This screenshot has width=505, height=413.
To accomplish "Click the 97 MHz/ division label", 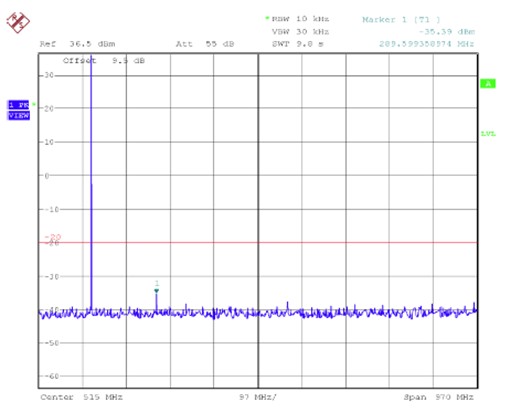I will 258,397.
